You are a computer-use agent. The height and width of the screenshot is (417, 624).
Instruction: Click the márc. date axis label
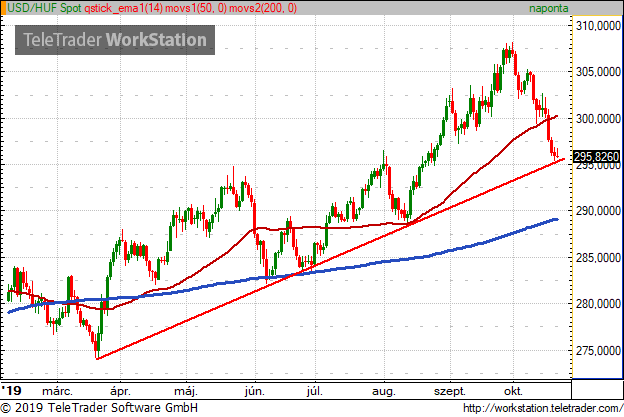click(58, 391)
